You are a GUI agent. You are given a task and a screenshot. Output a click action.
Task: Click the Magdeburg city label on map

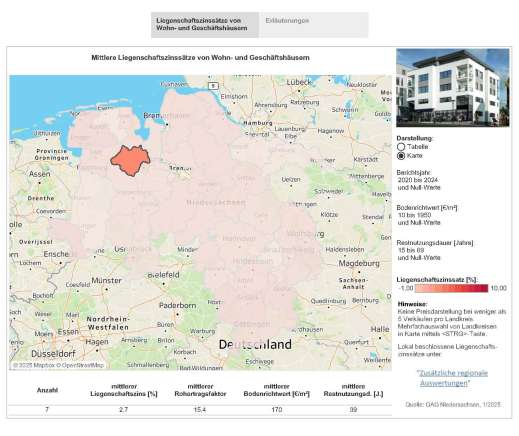click(x=359, y=263)
